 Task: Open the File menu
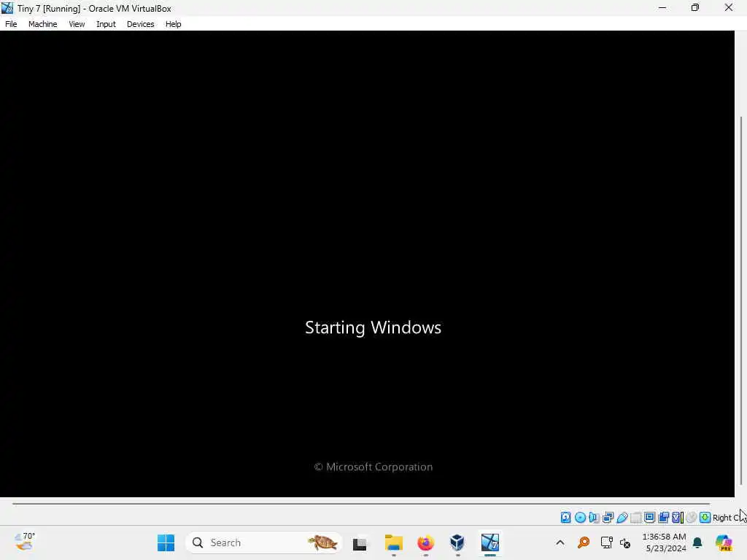coord(11,24)
